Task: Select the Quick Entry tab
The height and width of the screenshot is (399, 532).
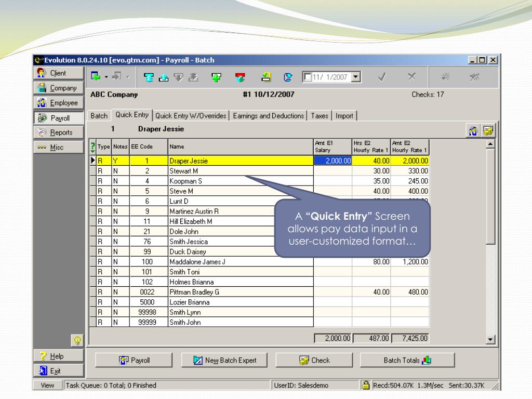Action: click(132, 115)
